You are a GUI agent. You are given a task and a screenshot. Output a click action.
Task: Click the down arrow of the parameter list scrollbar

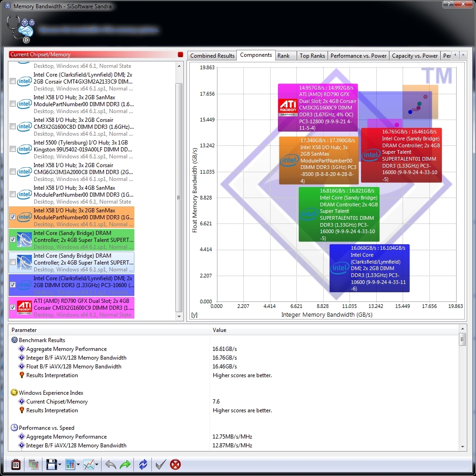(462, 446)
